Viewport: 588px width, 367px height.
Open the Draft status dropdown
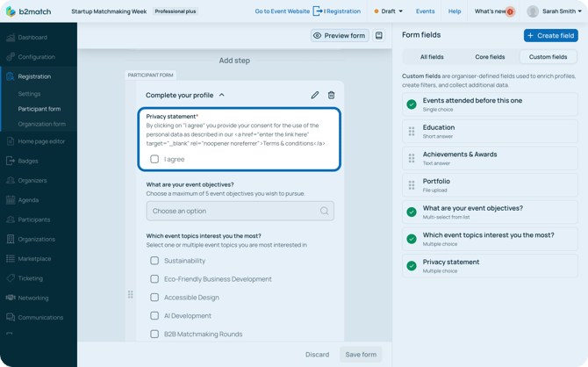[389, 11]
